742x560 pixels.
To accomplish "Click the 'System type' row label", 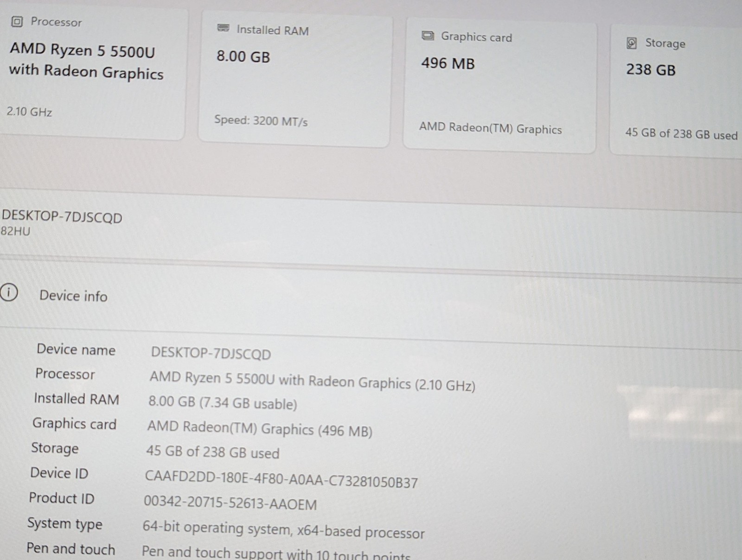I will pyautogui.click(x=64, y=523).
